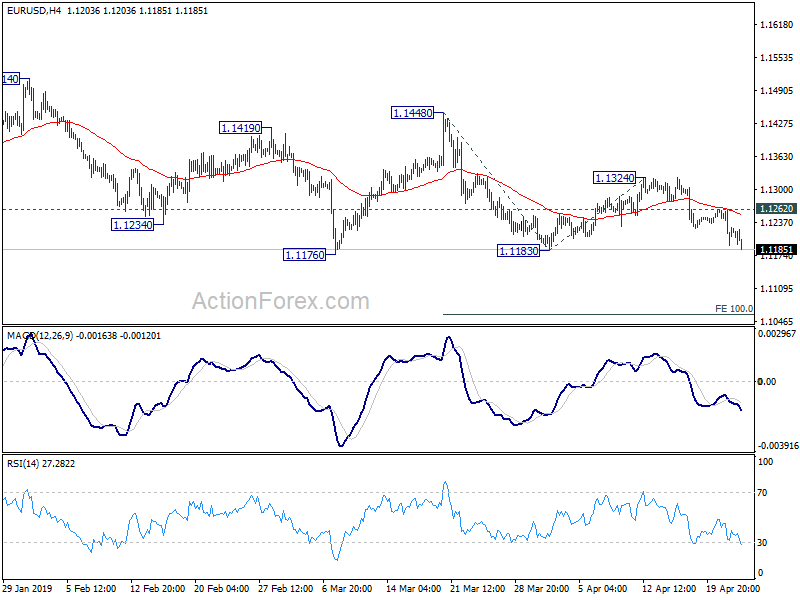Click the RSI 30 level label
This screenshot has height=600, width=800.
[x=762, y=542]
